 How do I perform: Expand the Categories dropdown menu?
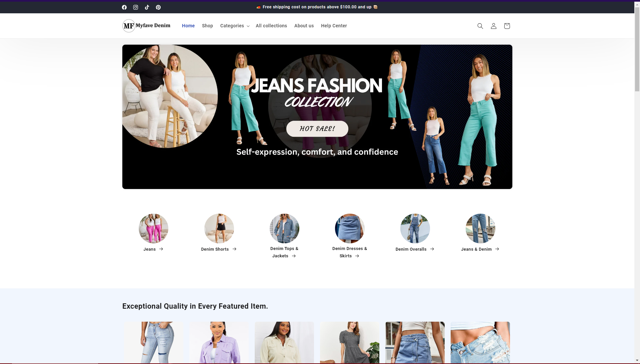pyautogui.click(x=235, y=26)
